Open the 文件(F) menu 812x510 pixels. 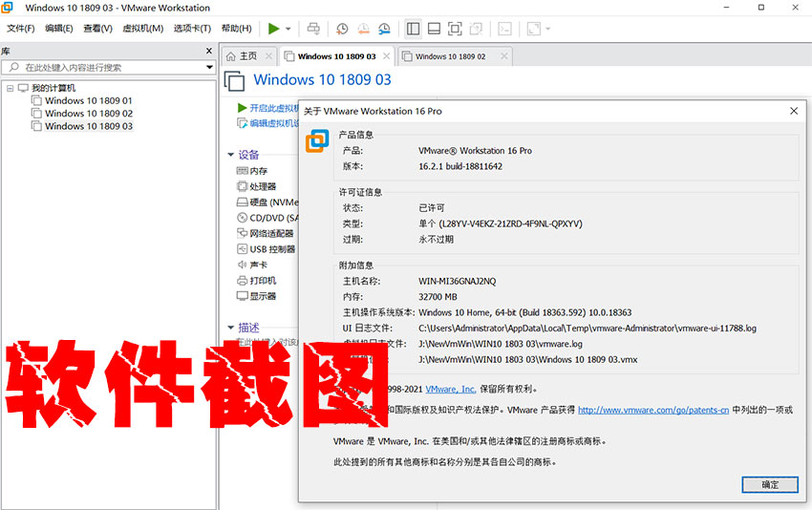point(20,29)
